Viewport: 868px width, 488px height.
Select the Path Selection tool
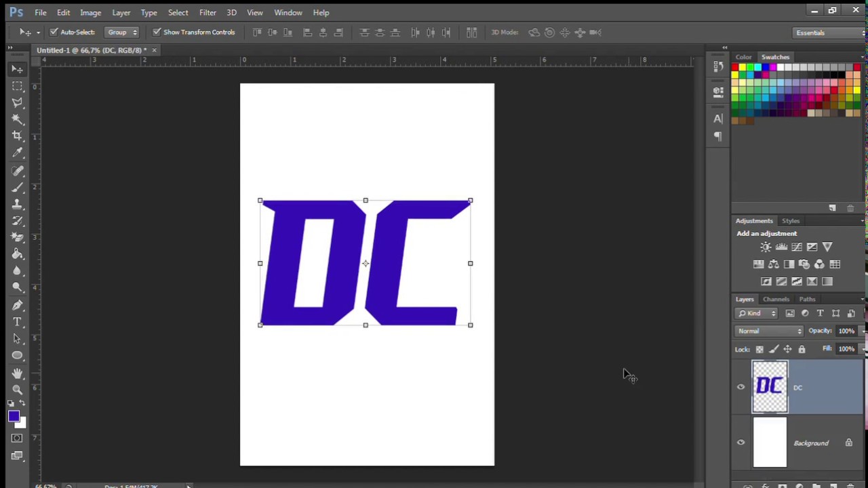click(18, 338)
